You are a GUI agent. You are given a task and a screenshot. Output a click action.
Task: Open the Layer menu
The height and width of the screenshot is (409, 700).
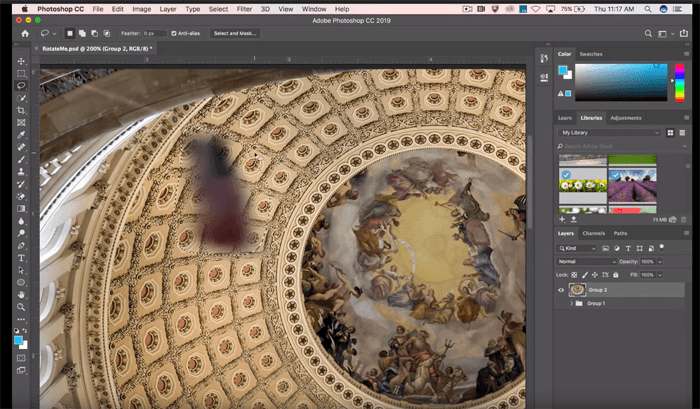[168, 9]
